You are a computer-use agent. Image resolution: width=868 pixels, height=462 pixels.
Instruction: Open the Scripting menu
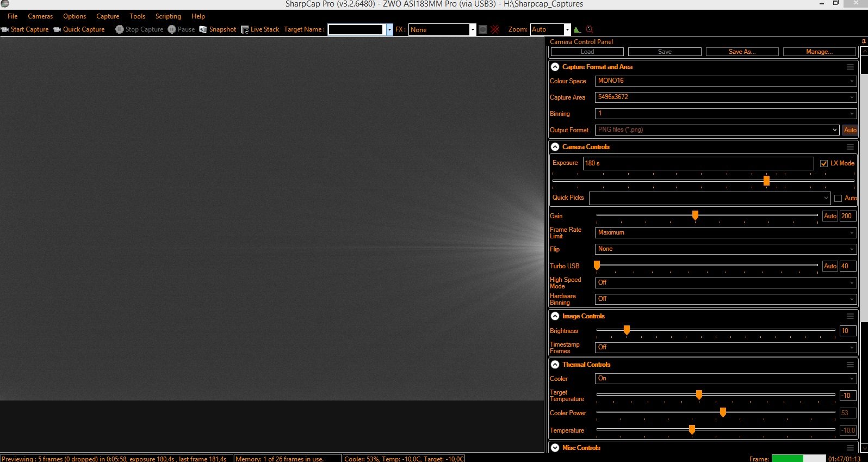click(168, 16)
